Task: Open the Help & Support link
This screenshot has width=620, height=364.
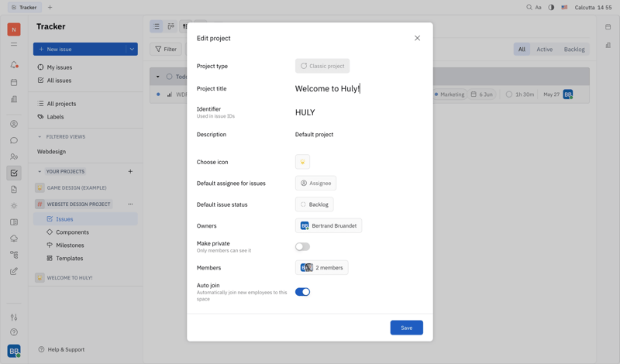Action: 62,349
